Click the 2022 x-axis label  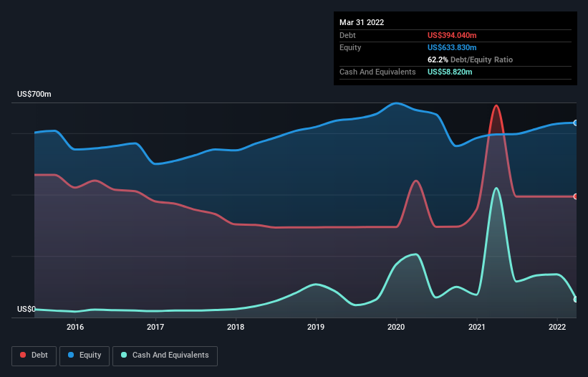point(557,327)
